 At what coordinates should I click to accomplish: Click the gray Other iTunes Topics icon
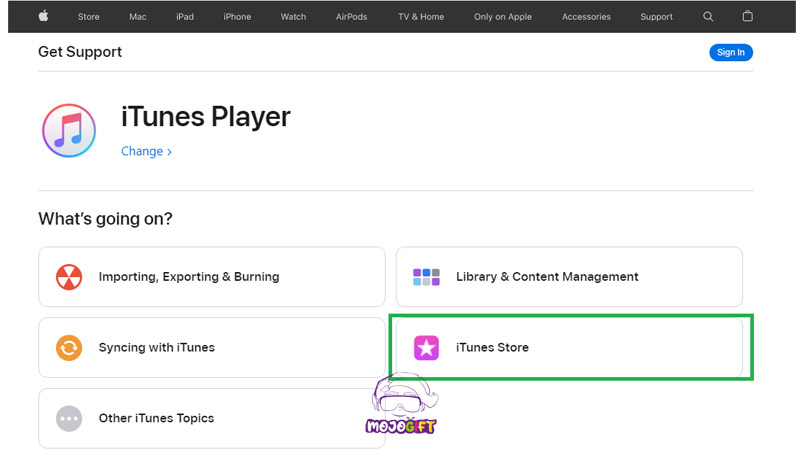[69, 418]
